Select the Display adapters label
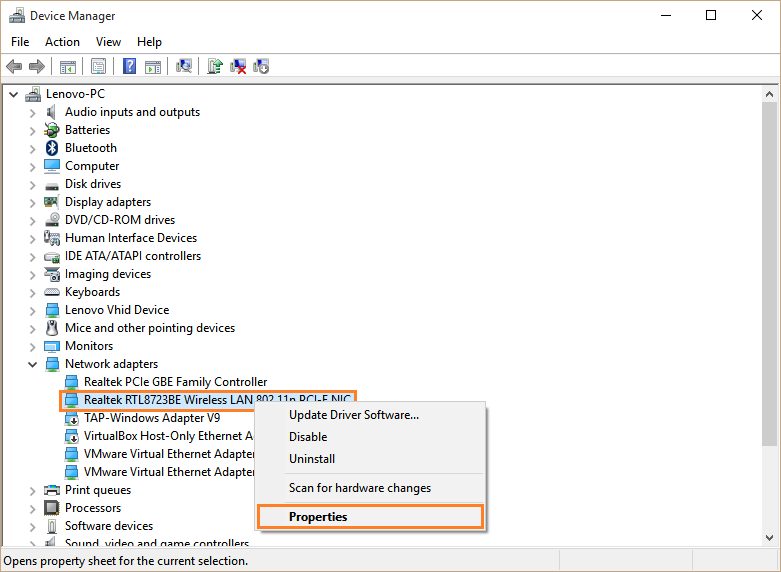Viewport: 781px width, 572px height. (108, 202)
